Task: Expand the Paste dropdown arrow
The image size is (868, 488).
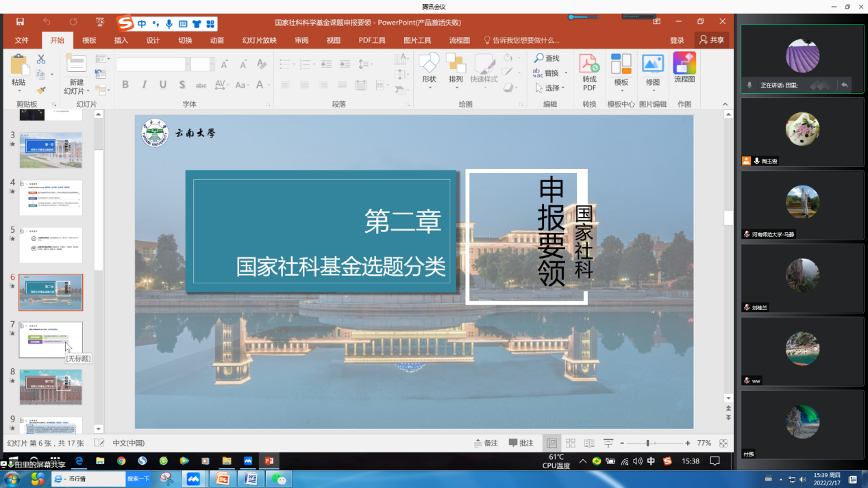Action: coord(18,90)
